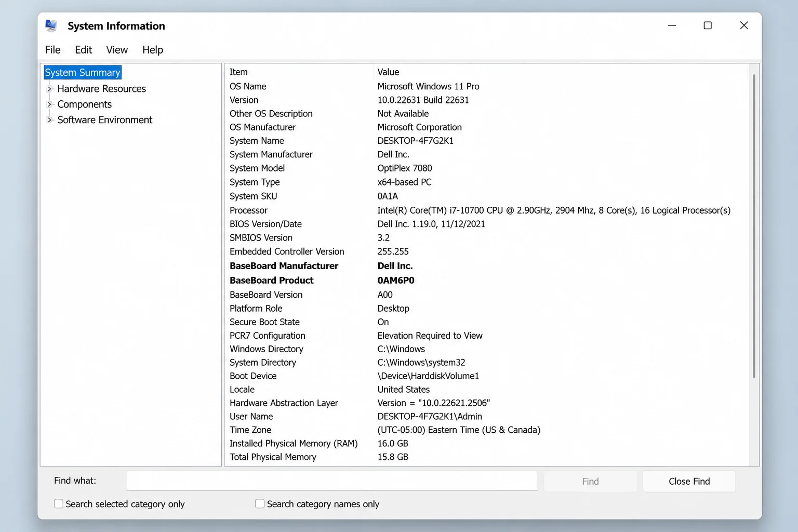The height and width of the screenshot is (532, 798).
Task: Expand the Hardware Resources node
Action: (x=50, y=89)
